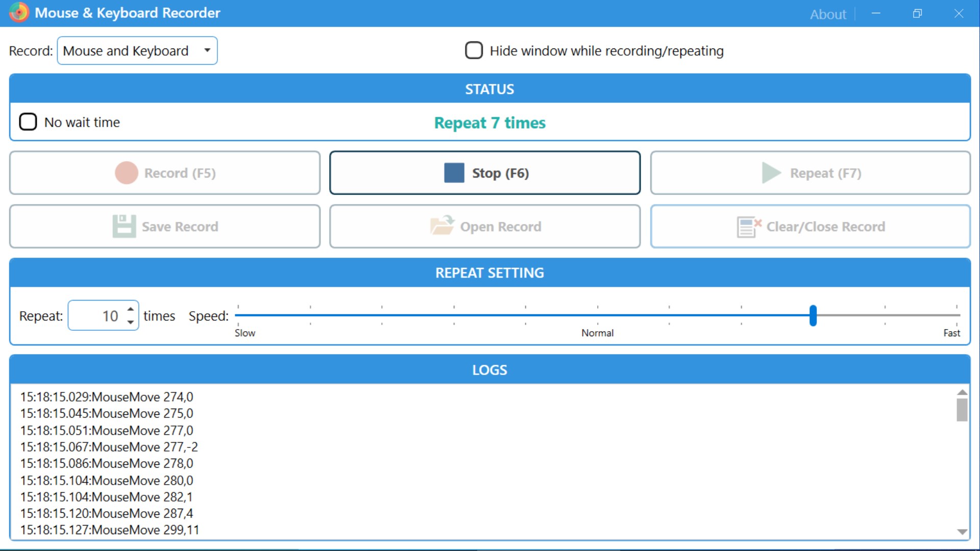Increase repeat count with up arrow
Image resolution: width=980 pixels, height=551 pixels.
(x=131, y=309)
